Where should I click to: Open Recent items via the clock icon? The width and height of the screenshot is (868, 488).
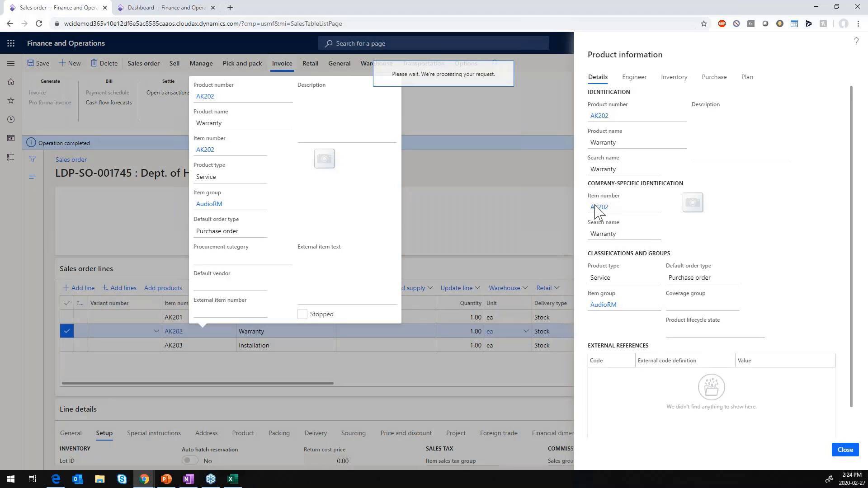tap(11, 119)
